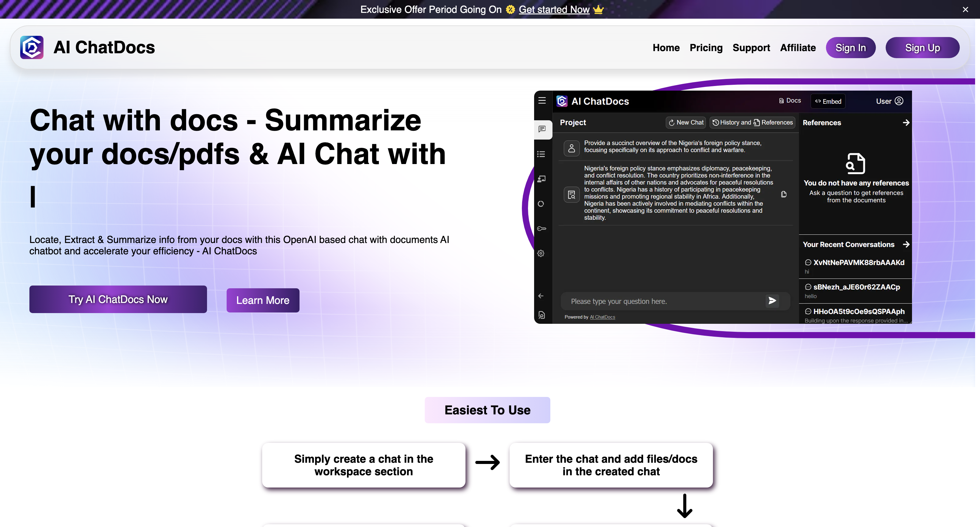Start a New Chat

[x=686, y=122]
